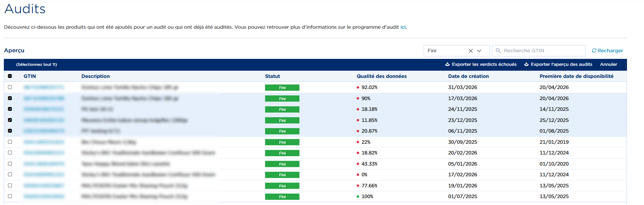Image resolution: width=644 pixels, height=205 pixels.
Task: Click the Aperçu section heading
Action: (x=14, y=51)
